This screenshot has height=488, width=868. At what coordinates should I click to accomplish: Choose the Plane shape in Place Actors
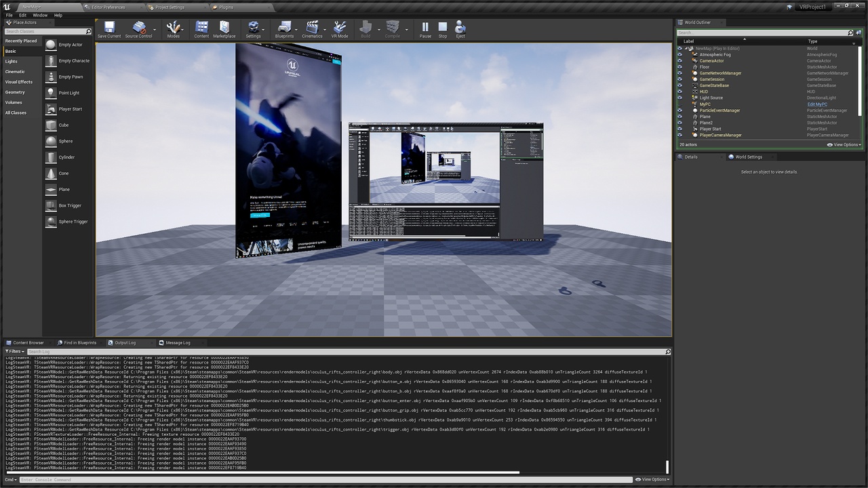[x=68, y=189]
